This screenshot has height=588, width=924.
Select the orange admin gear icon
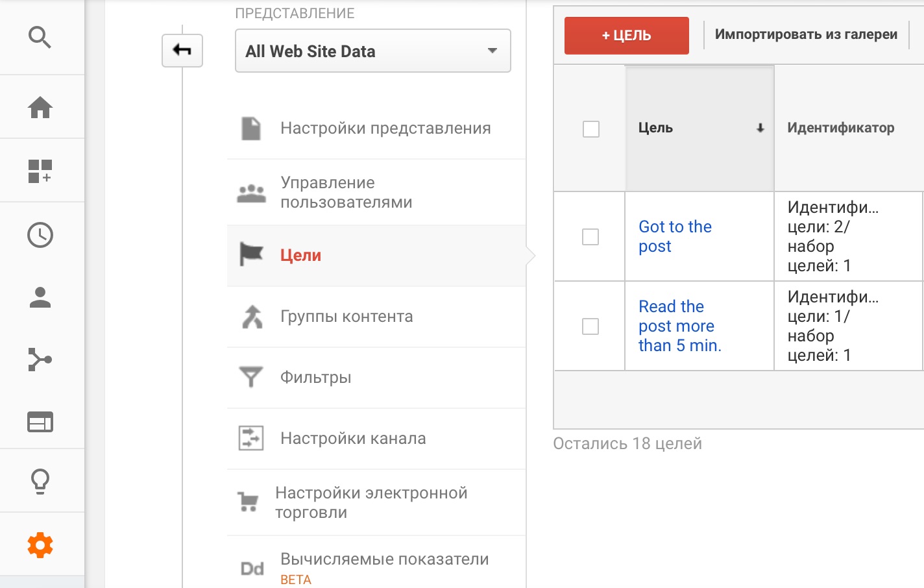(41, 545)
